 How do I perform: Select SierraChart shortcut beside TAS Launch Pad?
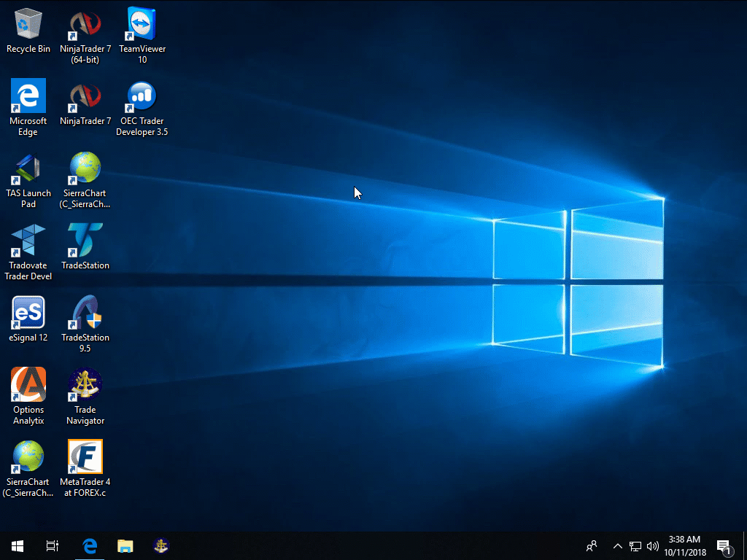tap(85, 181)
